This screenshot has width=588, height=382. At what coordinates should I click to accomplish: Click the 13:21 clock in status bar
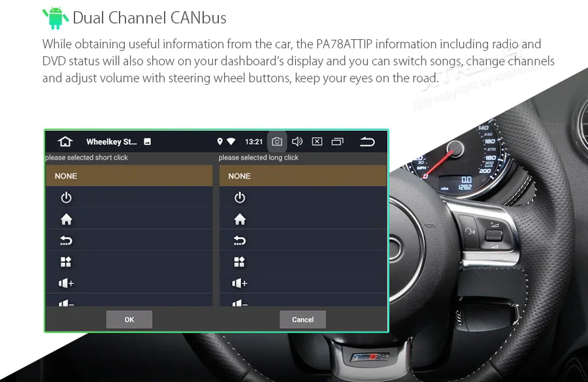254,142
